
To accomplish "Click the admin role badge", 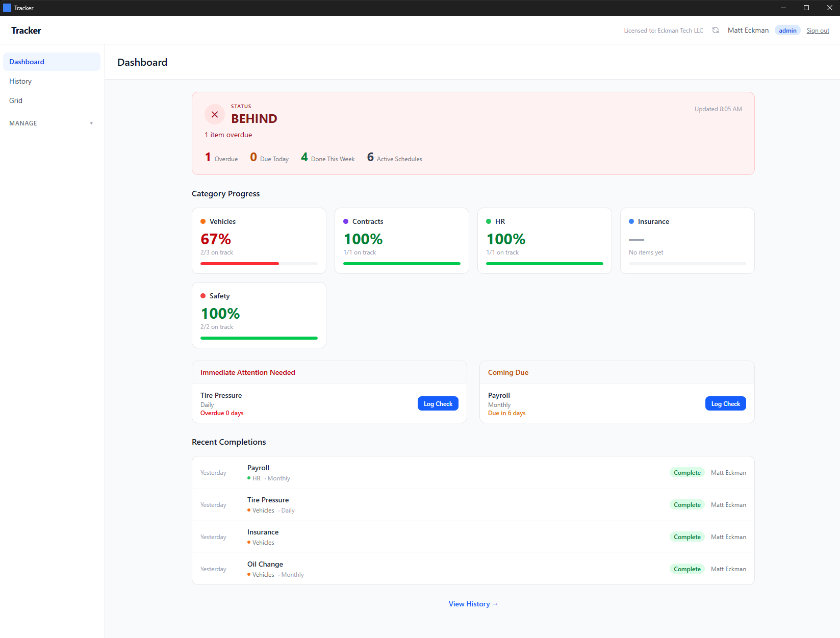I will tap(787, 31).
